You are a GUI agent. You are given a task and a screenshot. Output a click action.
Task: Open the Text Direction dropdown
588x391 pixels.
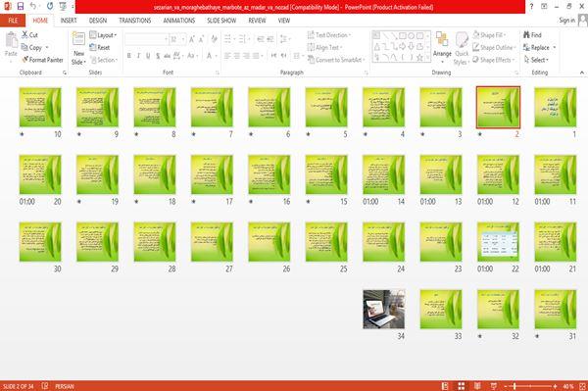329,35
